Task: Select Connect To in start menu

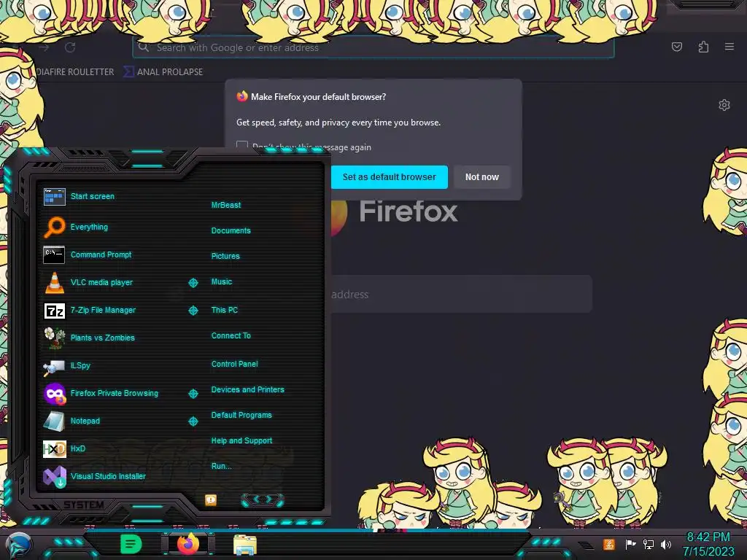Action: click(231, 335)
